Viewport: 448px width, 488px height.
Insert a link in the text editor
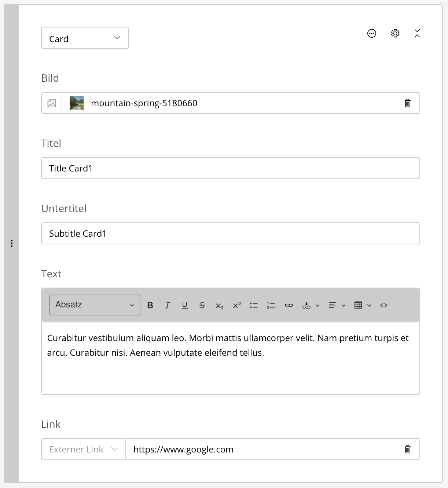point(289,305)
